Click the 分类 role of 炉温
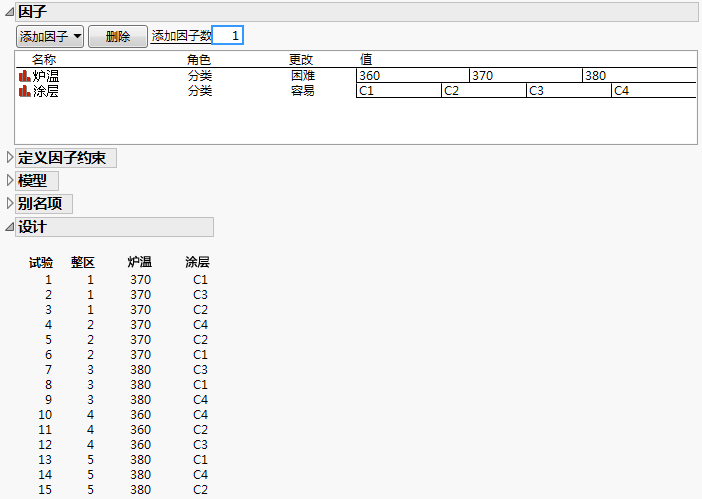This screenshot has width=702, height=499. [x=200, y=76]
